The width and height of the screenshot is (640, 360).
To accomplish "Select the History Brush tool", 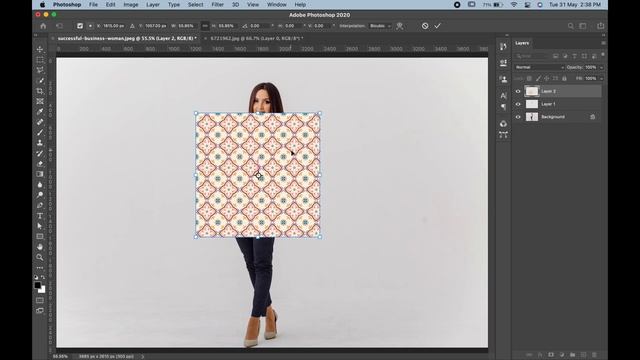I will (x=40, y=153).
